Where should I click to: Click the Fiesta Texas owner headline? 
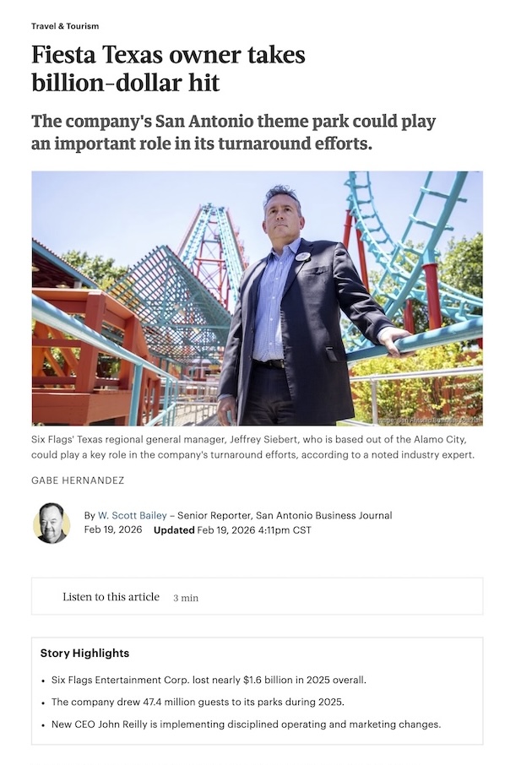pos(168,68)
